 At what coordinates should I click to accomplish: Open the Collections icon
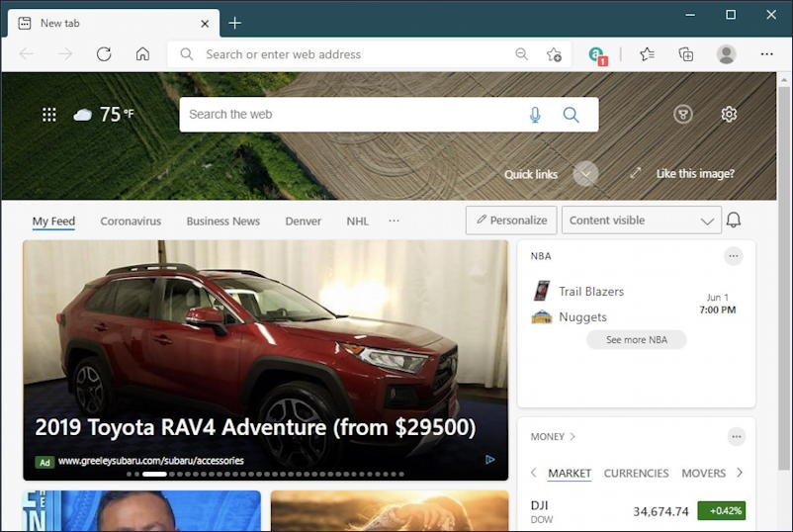click(x=686, y=53)
